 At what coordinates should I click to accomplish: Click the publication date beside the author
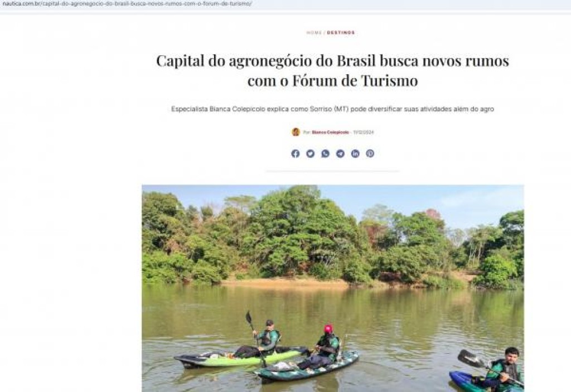364,132
